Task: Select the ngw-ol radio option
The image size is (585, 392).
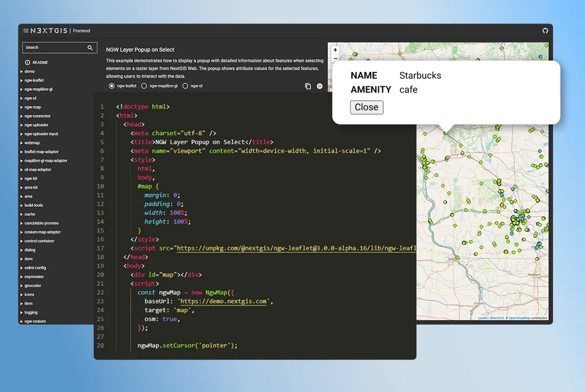Action: [x=185, y=86]
